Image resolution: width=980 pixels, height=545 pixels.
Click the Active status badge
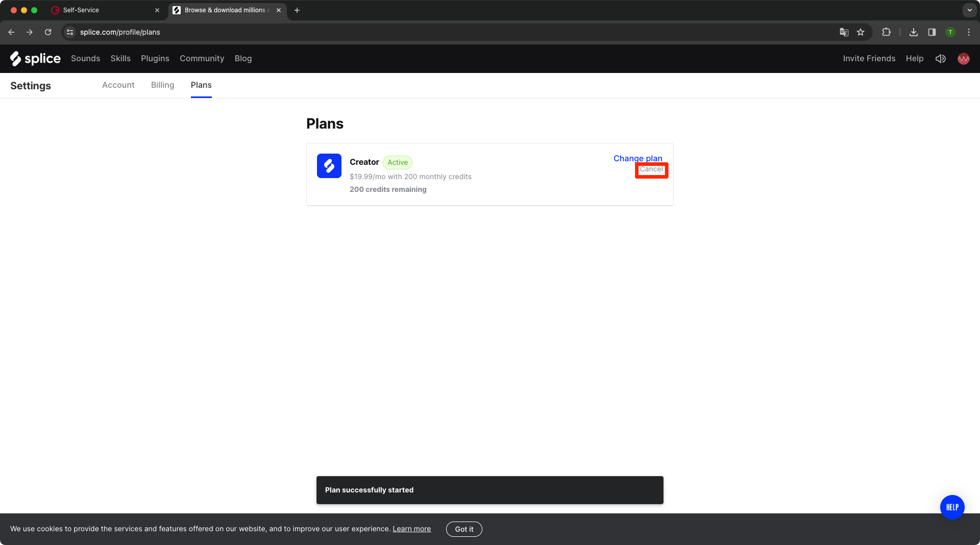[x=398, y=162]
